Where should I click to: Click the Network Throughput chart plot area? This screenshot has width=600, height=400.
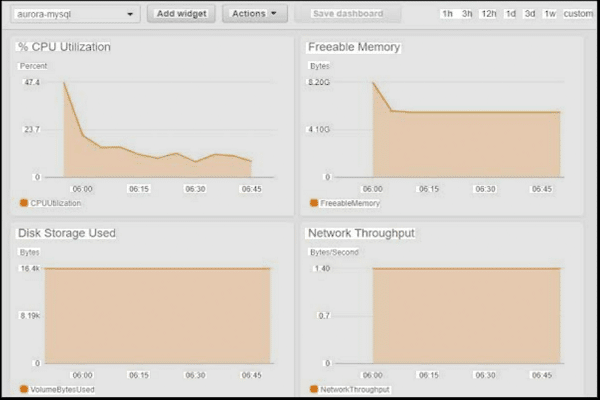(448, 316)
